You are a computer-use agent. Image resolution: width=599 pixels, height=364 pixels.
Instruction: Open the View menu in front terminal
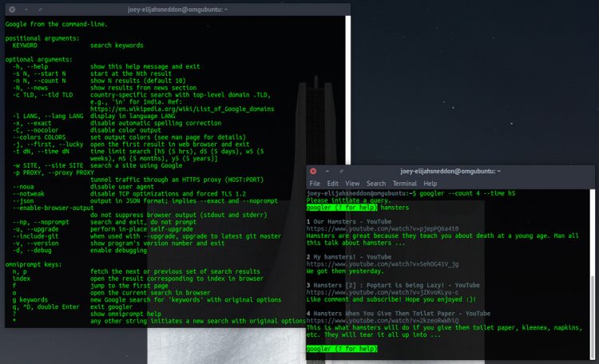[352, 184]
